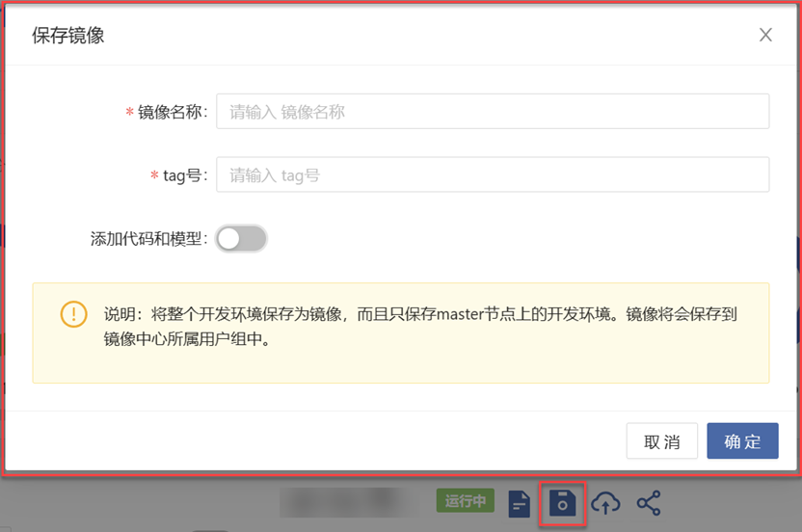This screenshot has height=532, width=802.
Task: Click the log document icon beside 运行中
Action: click(520, 504)
